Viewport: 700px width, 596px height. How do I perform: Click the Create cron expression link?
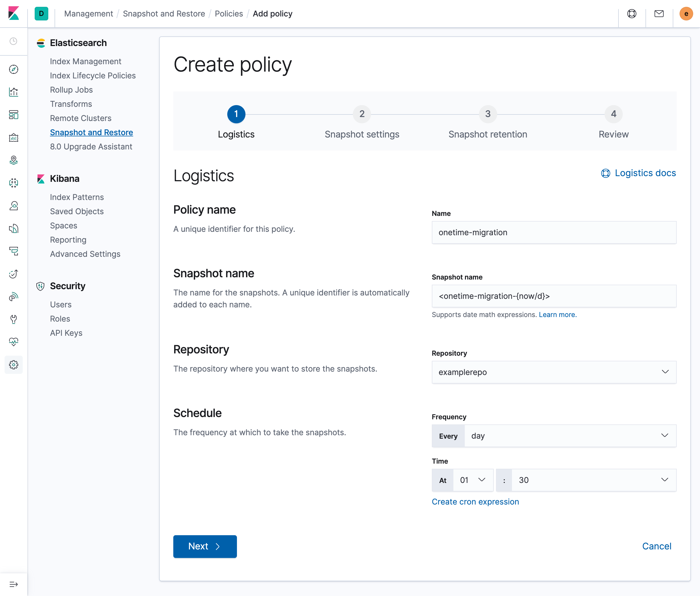[x=475, y=501]
